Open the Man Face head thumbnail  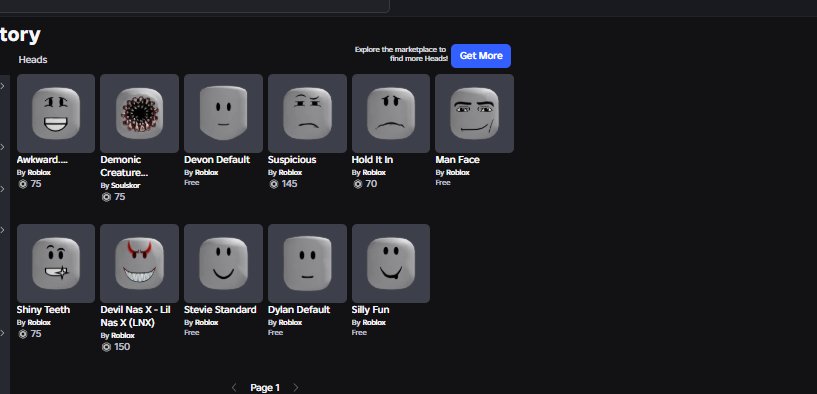(x=474, y=113)
